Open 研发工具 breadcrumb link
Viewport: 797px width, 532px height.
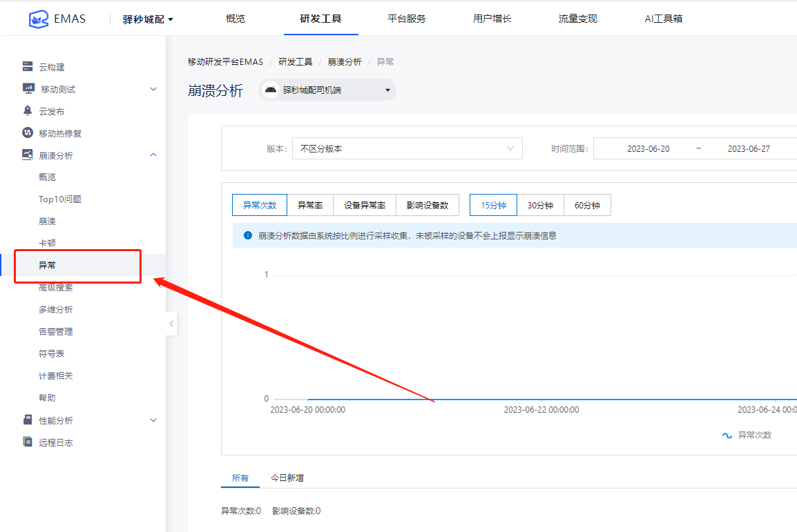[x=296, y=61]
